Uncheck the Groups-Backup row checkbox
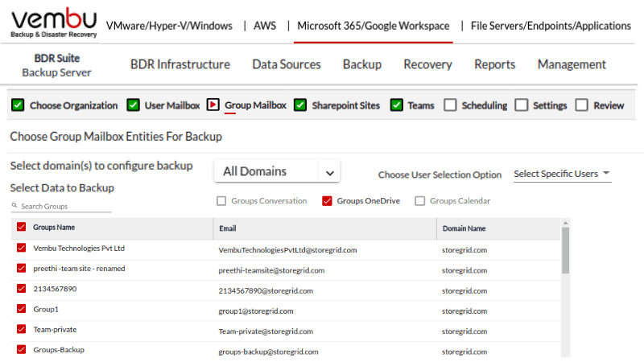Image resolution: width=644 pixels, height=362 pixels. (22, 349)
